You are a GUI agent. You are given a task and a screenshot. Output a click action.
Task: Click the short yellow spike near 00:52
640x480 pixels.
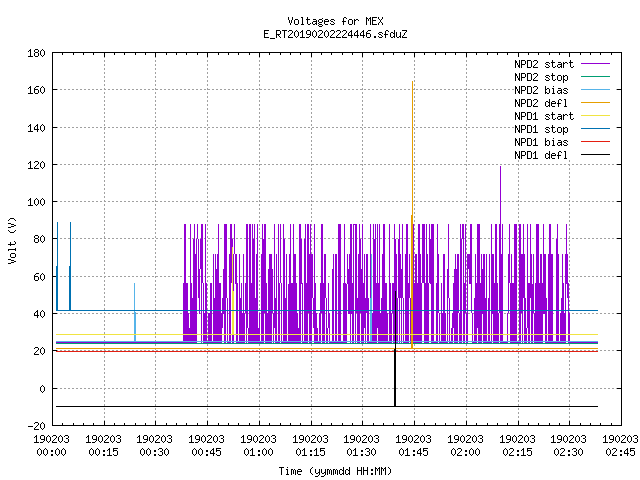coord(232,290)
